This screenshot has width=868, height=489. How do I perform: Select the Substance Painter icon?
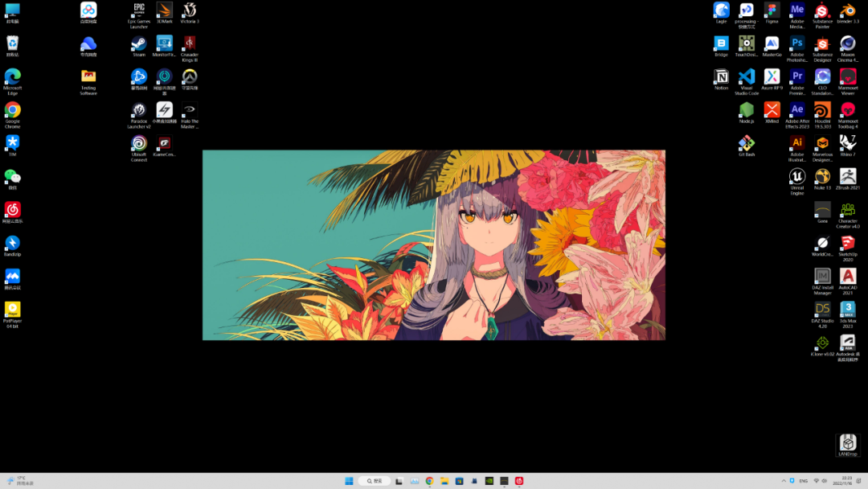tap(823, 15)
